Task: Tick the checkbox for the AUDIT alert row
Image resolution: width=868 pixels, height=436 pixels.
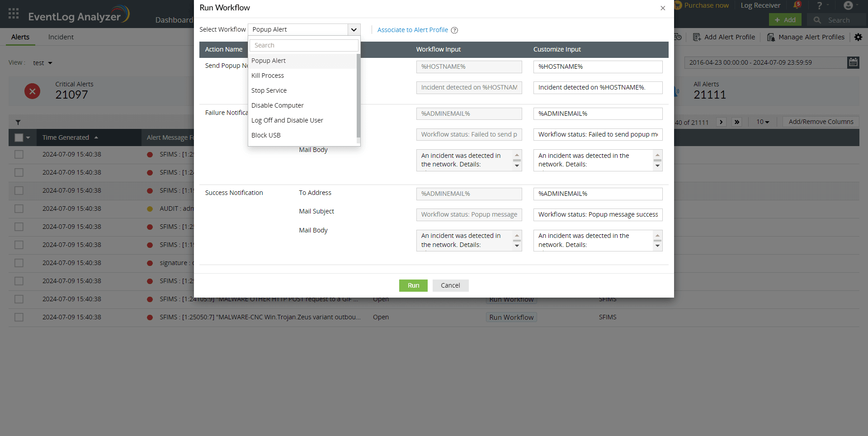Action: (19, 209)
